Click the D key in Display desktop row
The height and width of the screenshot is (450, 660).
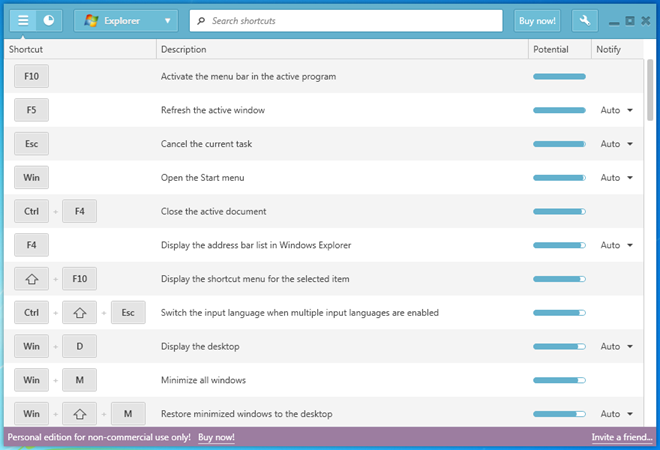pos(79,347)
